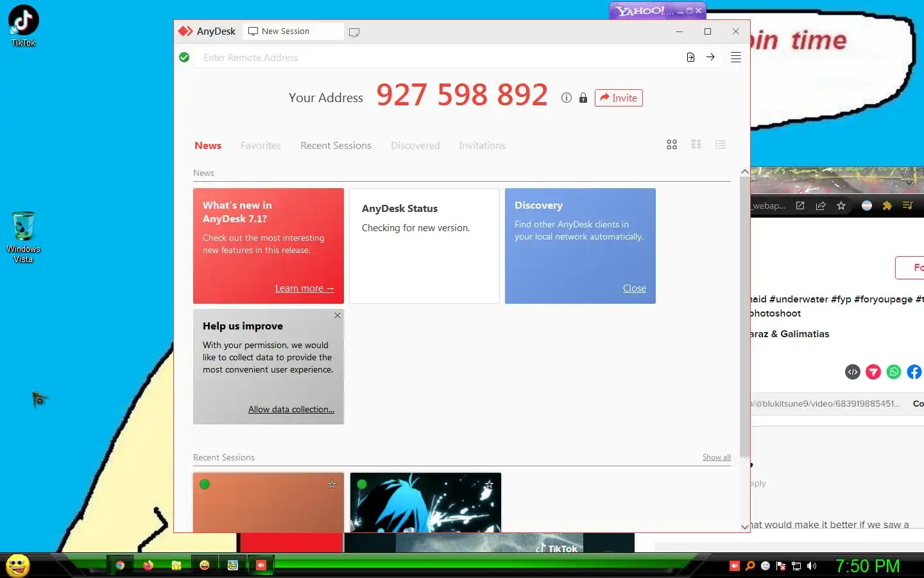
Task: Click the network tray icon
Action: pyautogui.click(x=796, y=566)
